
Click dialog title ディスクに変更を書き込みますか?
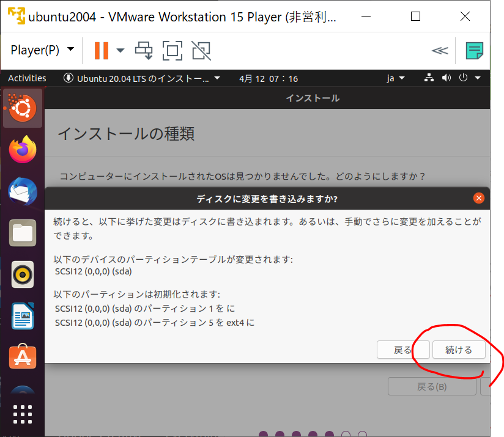point(267,199)
